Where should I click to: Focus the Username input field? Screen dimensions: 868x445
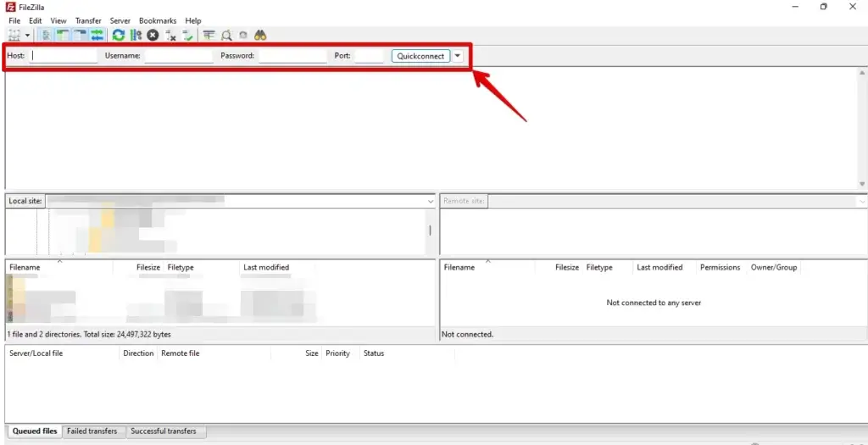(x=178, y=56)
